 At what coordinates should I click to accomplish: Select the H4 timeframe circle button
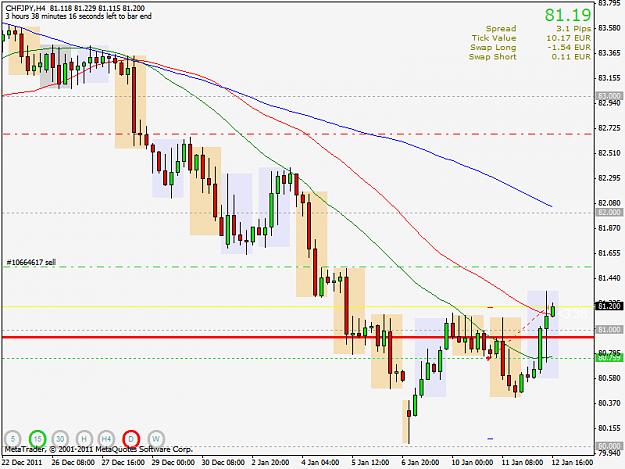click(106, 439)
